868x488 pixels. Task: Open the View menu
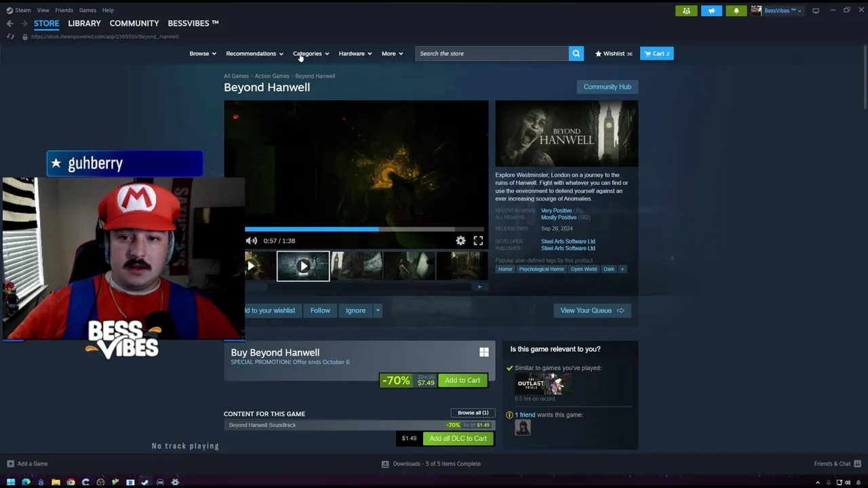(x=43, y=10)
